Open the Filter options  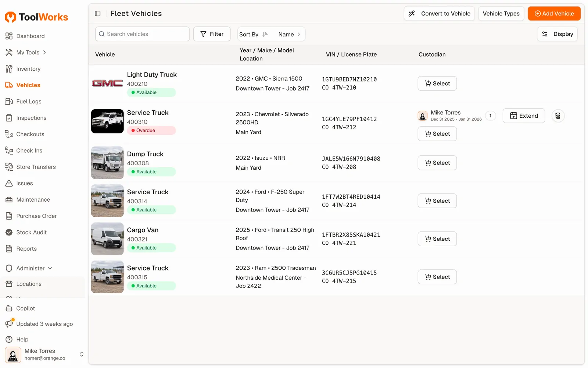click(212, 34)
